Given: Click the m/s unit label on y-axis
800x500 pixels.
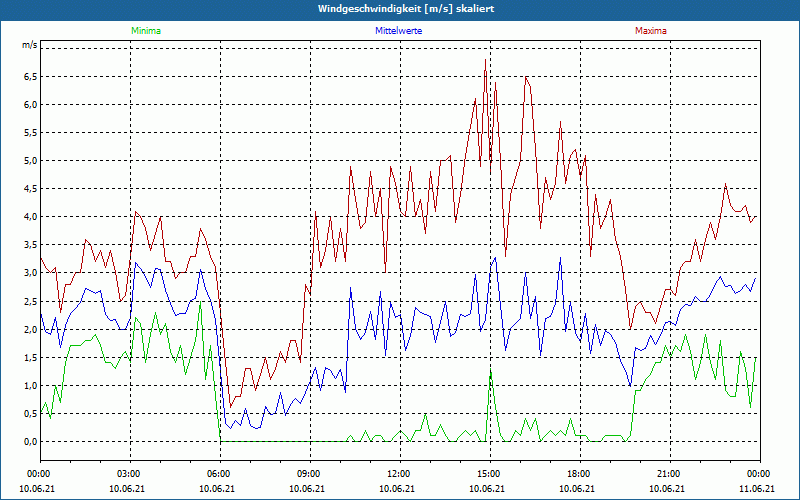Looking at the screenshot, I should (x=30, y=45).
